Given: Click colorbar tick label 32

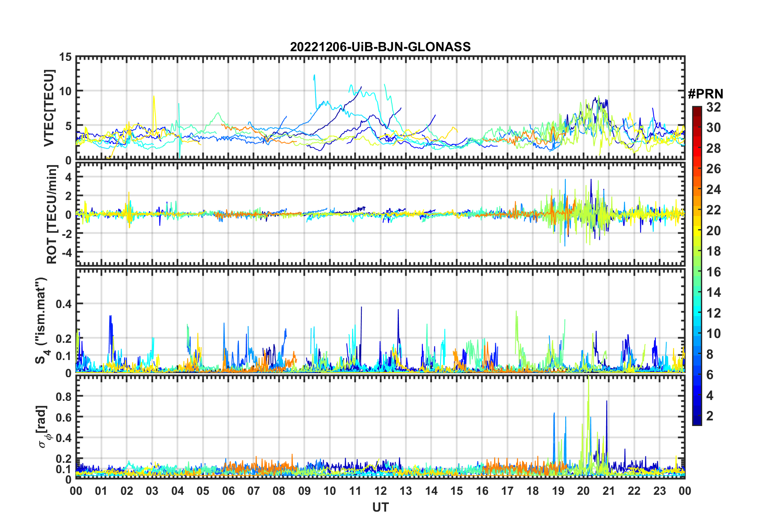Looking at the screenshot, I should (713, 107).
